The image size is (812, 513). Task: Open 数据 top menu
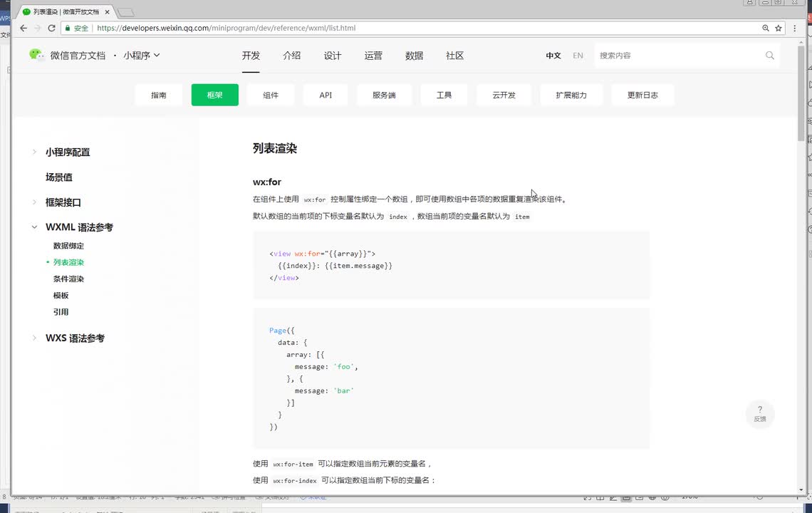[x=415, y=56]
